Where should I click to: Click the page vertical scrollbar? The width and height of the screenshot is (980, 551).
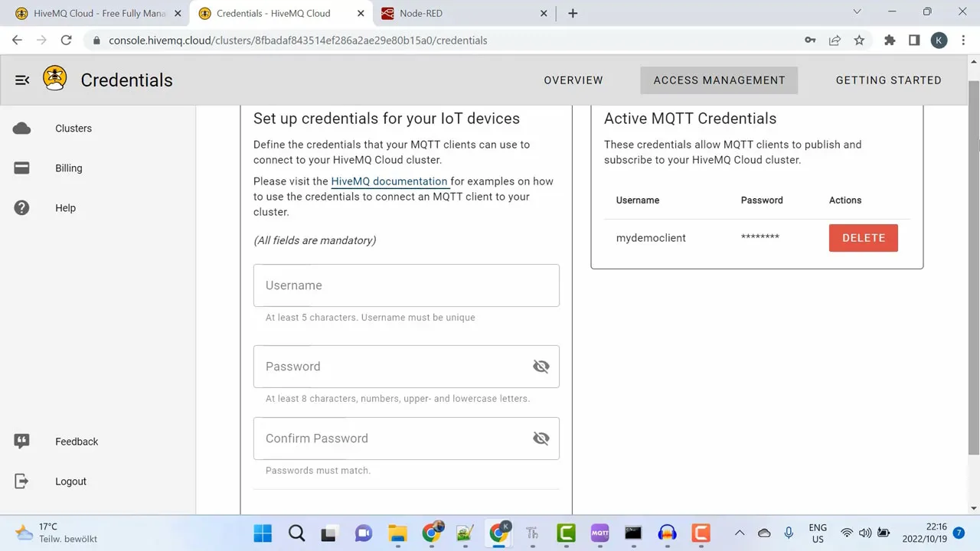point(974,268)
